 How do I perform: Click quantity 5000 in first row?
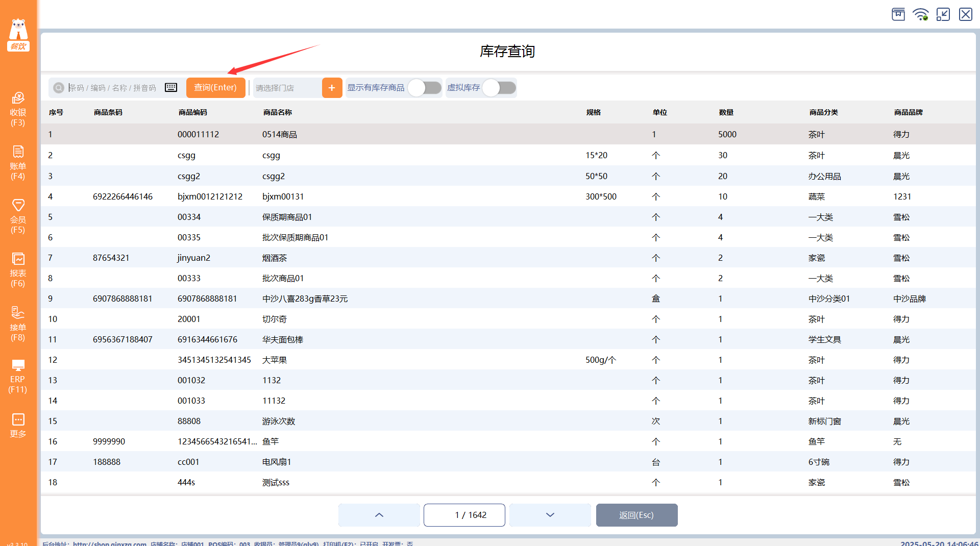point(727,134)
